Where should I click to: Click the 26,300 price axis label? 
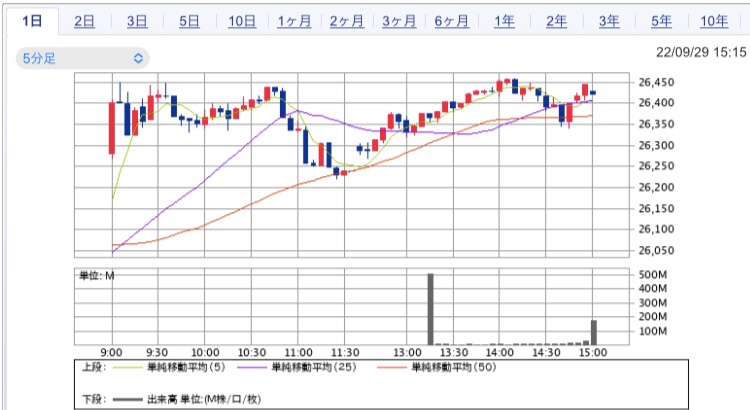point(656,145)
